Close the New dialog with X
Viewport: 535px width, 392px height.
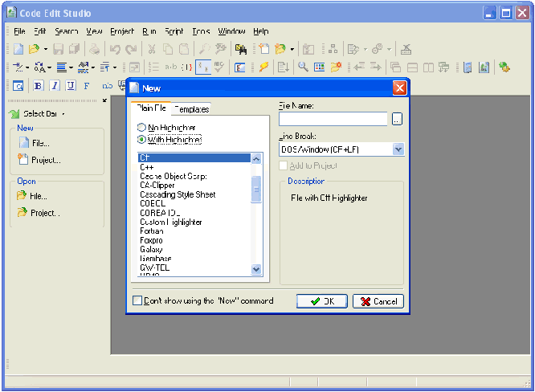(x=399, y=88)
